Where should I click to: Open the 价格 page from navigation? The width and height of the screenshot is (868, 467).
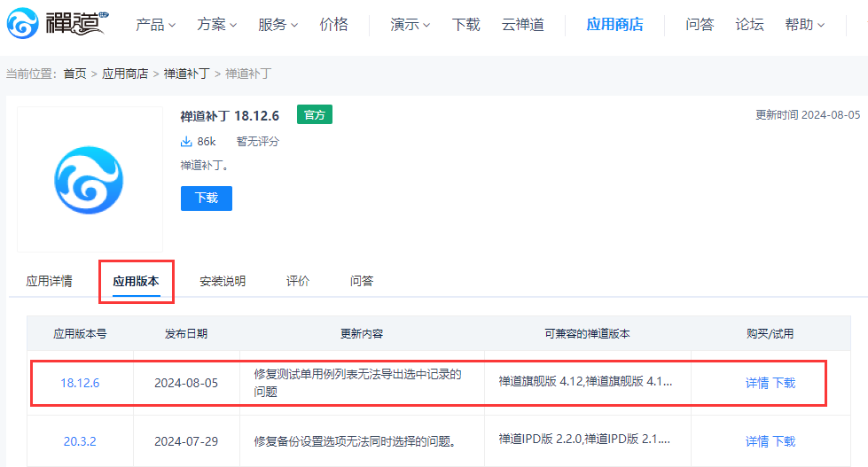point(333,24)
